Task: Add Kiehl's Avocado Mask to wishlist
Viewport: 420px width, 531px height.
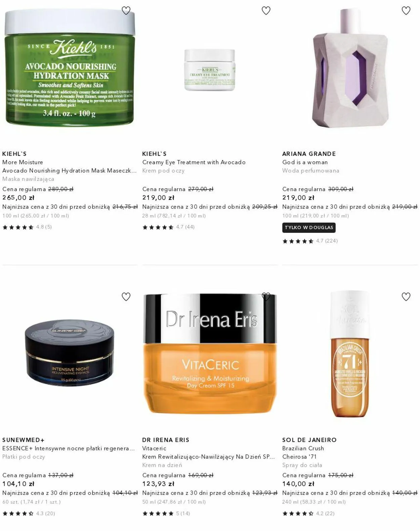Action: click(126, 11)
